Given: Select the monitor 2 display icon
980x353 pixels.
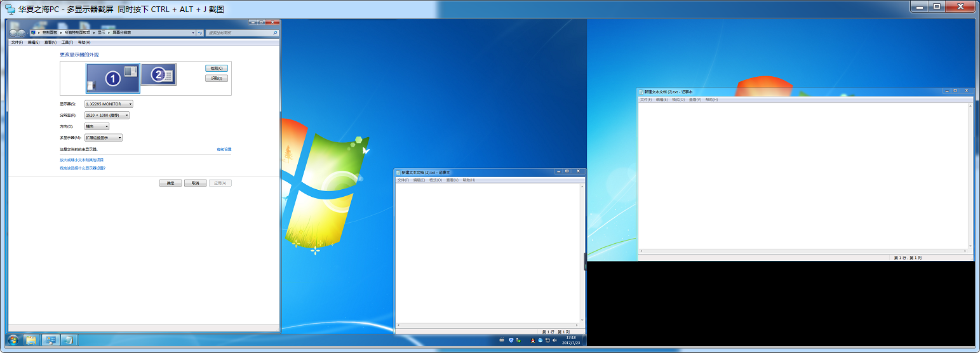Looking at the screenshot, I should click(158, 75).
